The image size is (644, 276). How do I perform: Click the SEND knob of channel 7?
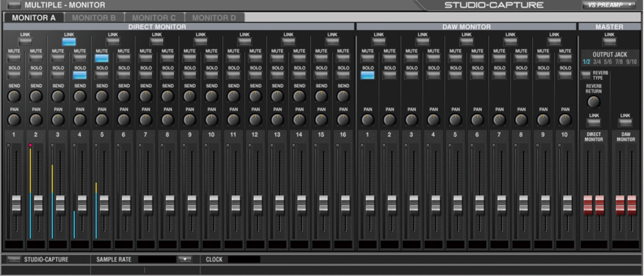point(146,96)
